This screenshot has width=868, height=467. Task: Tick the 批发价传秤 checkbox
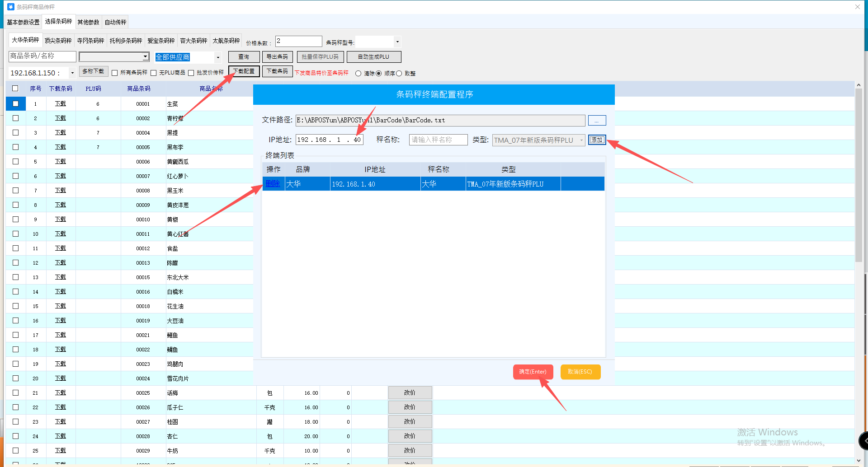click(191, 73)
